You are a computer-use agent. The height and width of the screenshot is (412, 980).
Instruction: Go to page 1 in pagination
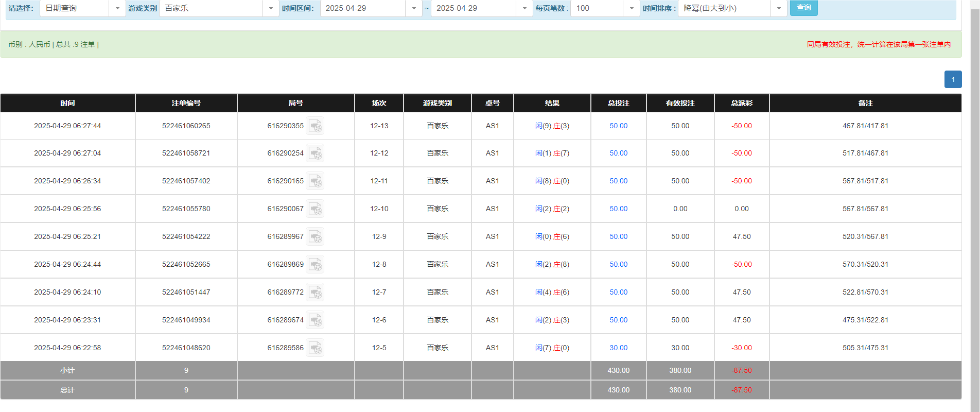tap(953, 79)
